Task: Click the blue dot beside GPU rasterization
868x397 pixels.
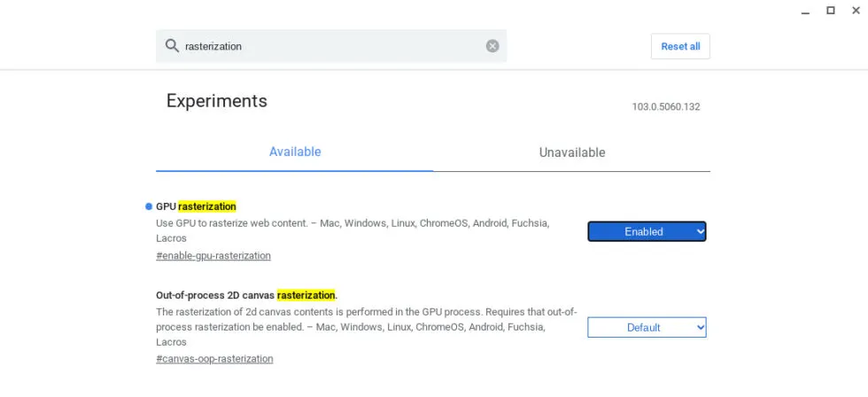Action: pos(149,206)
